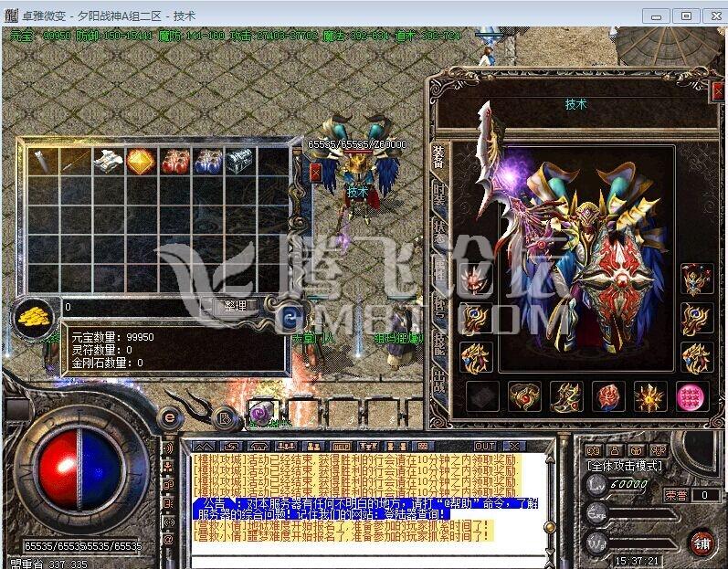The width and height of the screenshot is (728, 569).
Task: Click the looped arrow button in chat toolbar
Action: (231, 446)
